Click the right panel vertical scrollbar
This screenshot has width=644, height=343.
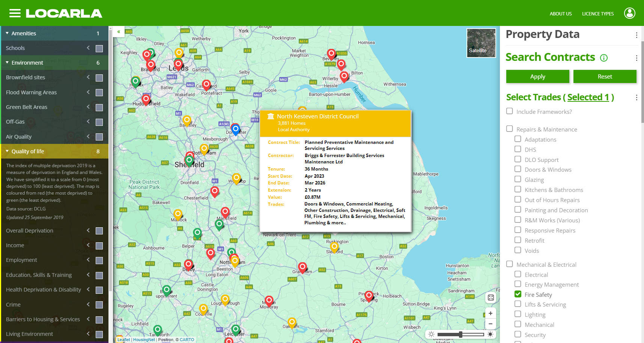pos(642,82)
